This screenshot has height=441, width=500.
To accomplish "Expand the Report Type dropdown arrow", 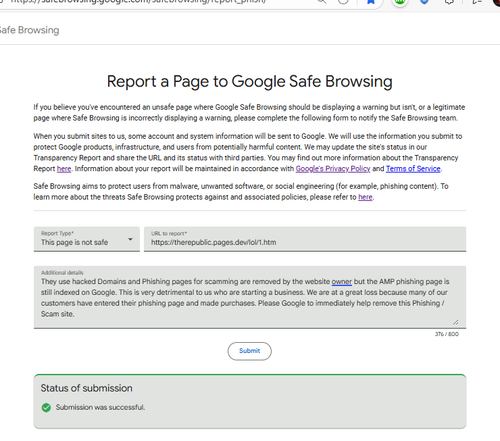I will pos(130,239).
